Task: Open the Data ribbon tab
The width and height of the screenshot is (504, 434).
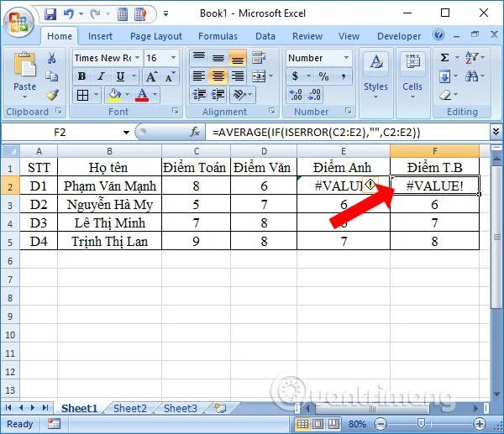Action: tap(265, 36)
